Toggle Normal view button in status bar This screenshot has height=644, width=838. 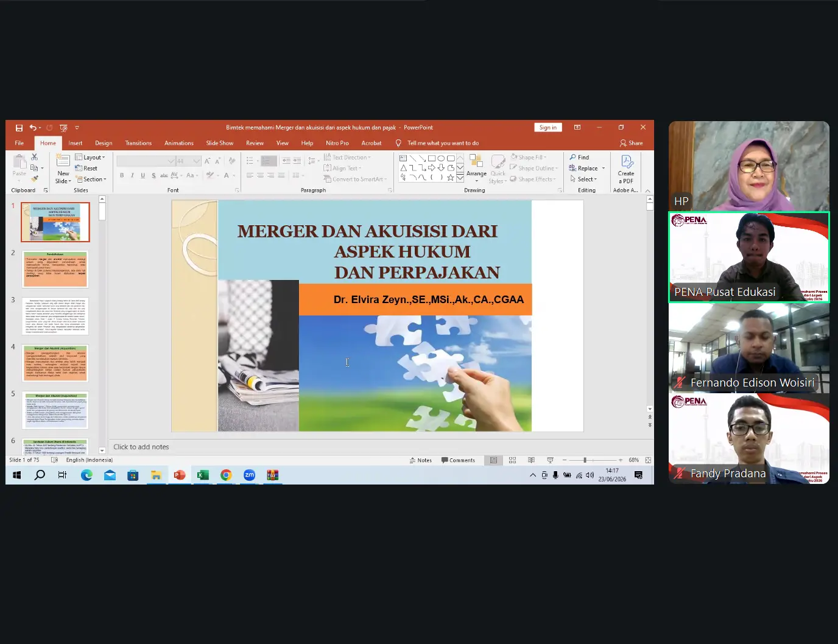(x=494, y=460)
